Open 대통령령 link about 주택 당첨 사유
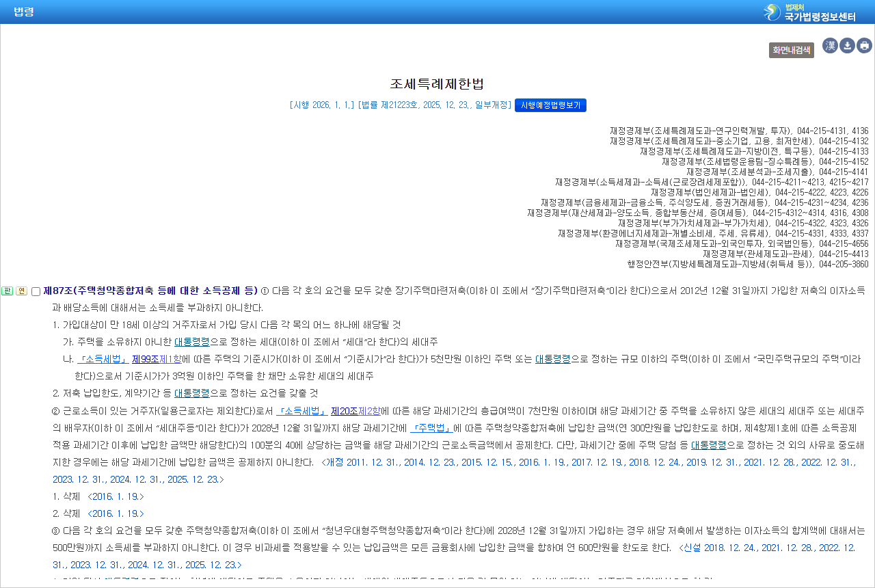 pyautogui.click(x=709, y=445)
